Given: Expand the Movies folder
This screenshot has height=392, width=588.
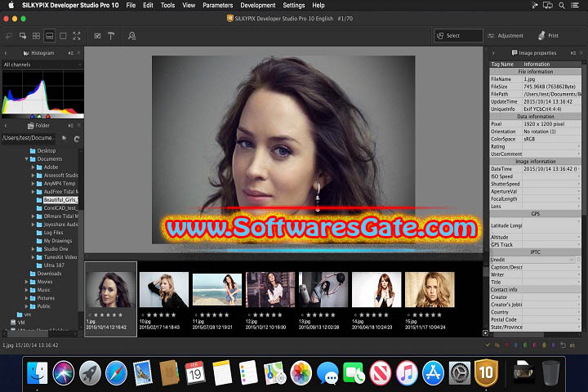Looking at the screenshot, I should (26, 282).
